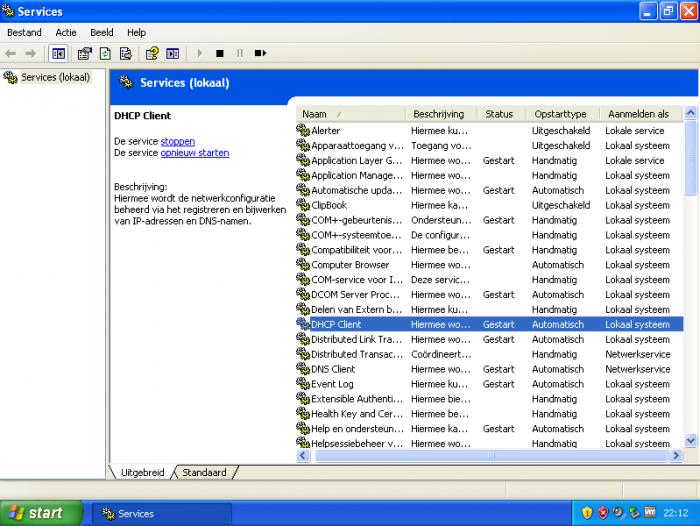This screenshot has width=700, height=526.
Task: Click the yellow security shield tray icon
Action: pos(587,513)
